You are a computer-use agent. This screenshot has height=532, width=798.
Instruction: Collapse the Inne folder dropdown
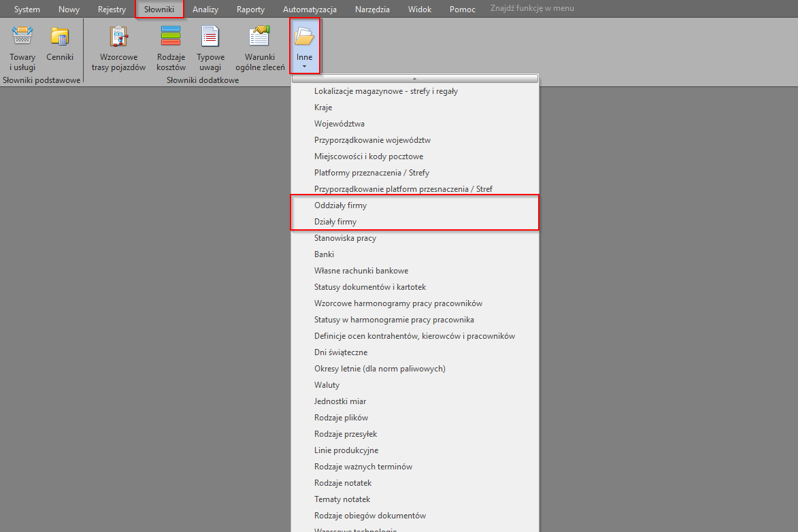(304, 46)
